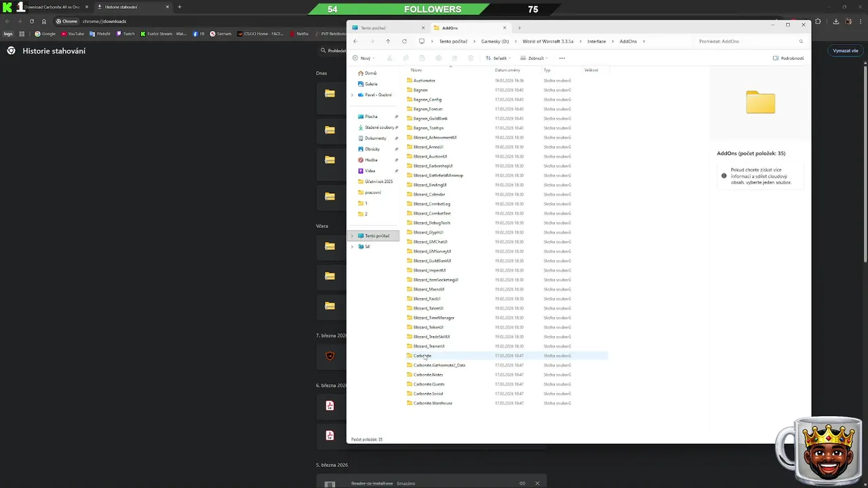Open the Nový dropdown in Explorer toolbar
The image size is (868, 488).
tap(364, 58)
